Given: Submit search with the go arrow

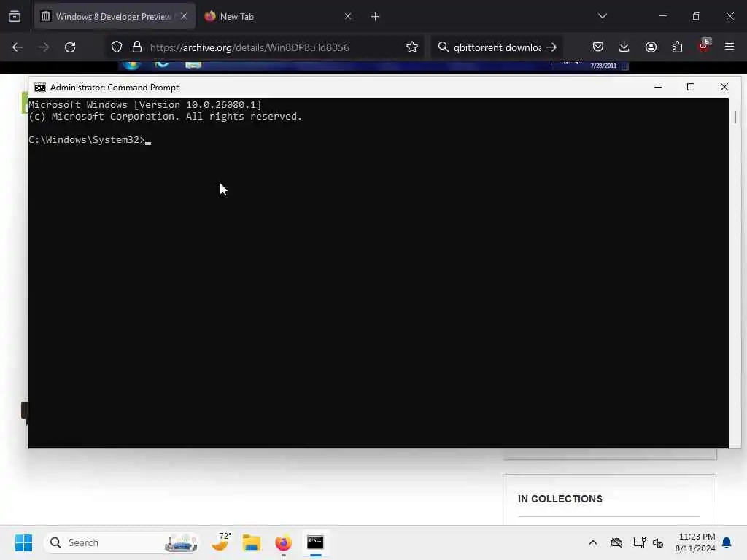Looking at the screenshot, I should tap(551, 47).
